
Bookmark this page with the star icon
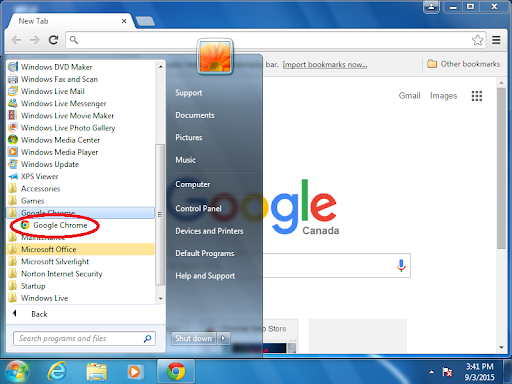point(477,40)
